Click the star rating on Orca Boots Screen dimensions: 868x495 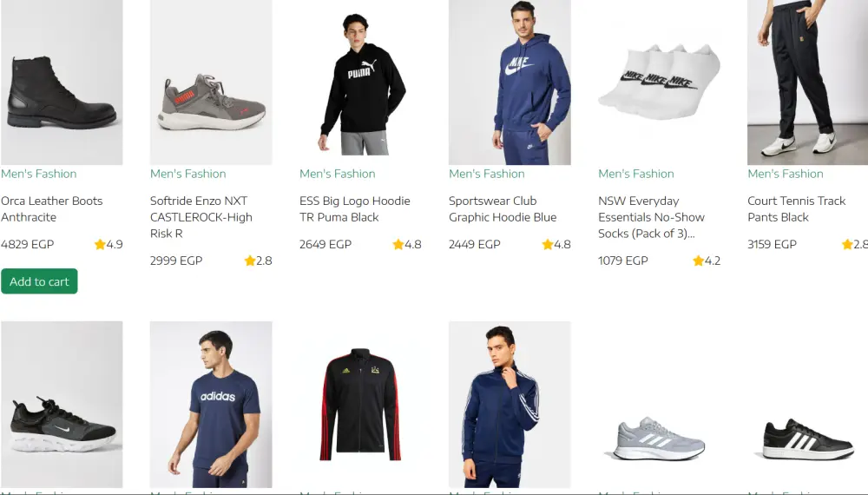click(100, 245)
